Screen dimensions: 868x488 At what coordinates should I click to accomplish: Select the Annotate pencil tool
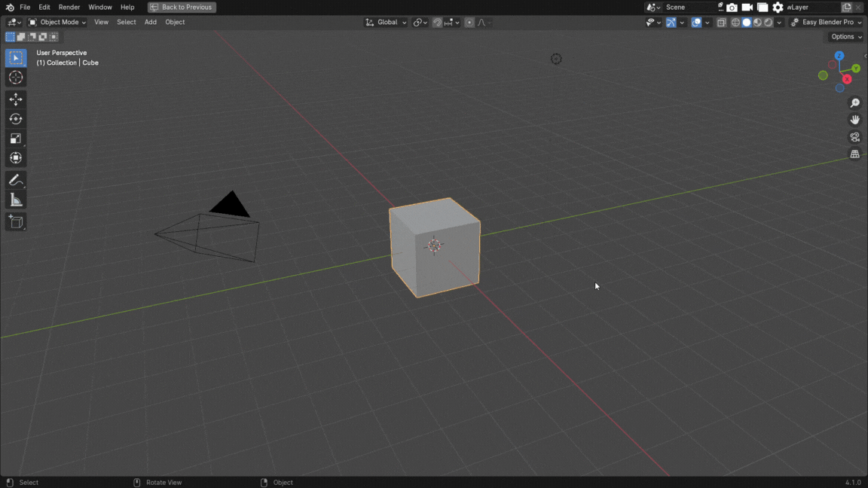click(16, 180)
